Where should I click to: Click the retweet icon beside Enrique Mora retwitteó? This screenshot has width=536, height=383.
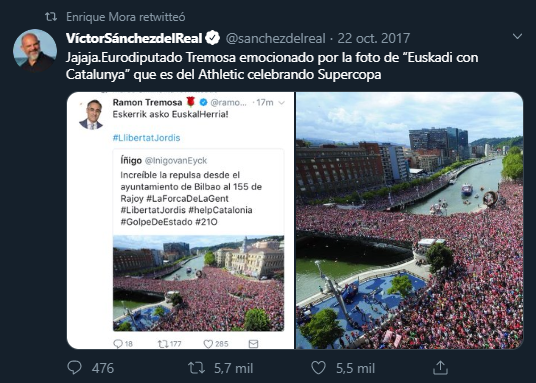[51, 16]
